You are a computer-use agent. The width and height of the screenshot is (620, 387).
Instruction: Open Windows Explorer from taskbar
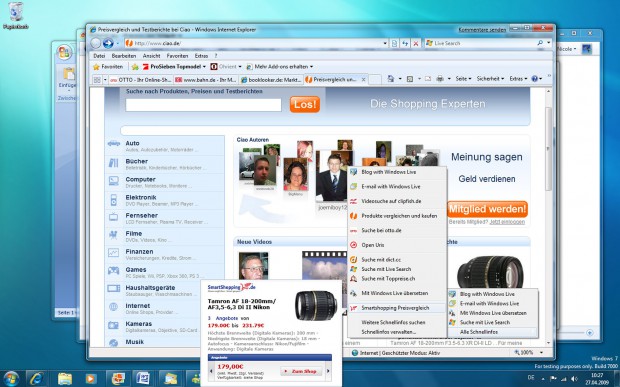pos(65,379)
